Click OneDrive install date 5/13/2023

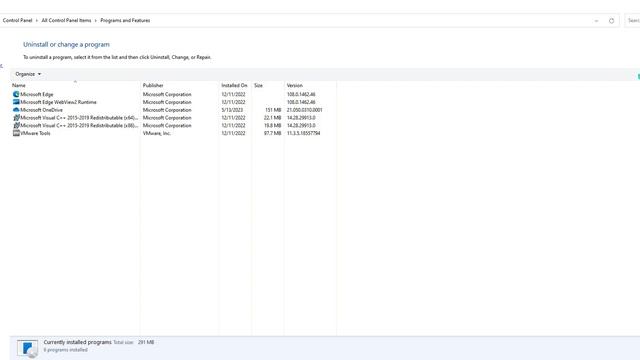pos(232,110)
